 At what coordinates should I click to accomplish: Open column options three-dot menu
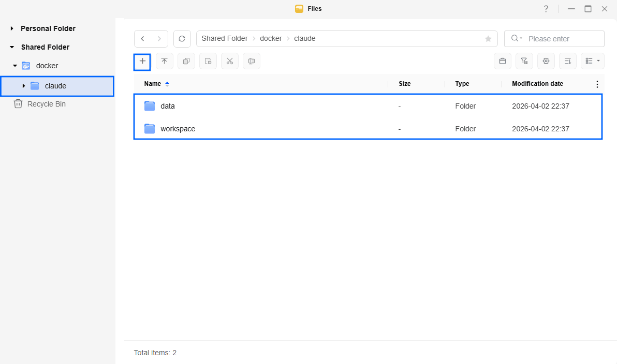coord(597,84)
